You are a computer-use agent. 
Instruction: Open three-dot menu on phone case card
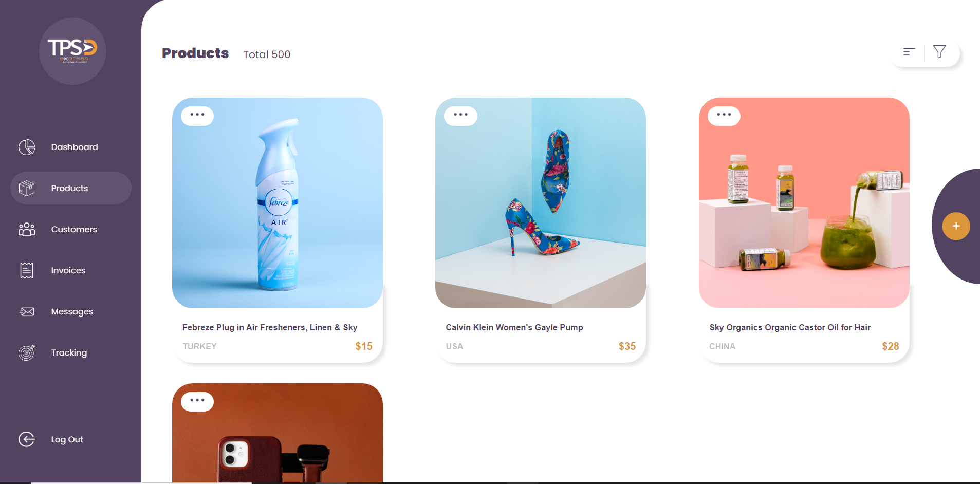click(x=197, y=401)
